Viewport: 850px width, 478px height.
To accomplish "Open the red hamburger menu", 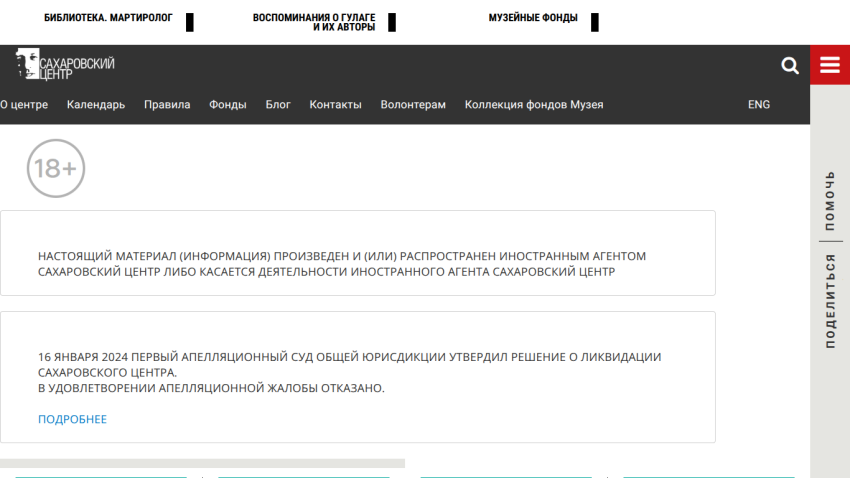I will [x=830, y=65].
